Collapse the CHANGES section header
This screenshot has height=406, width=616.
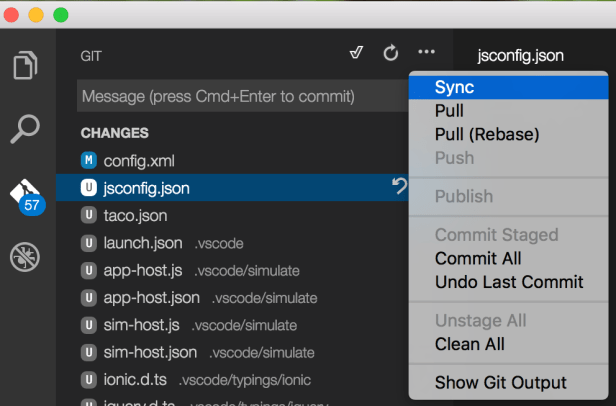(x=115, y=132)
